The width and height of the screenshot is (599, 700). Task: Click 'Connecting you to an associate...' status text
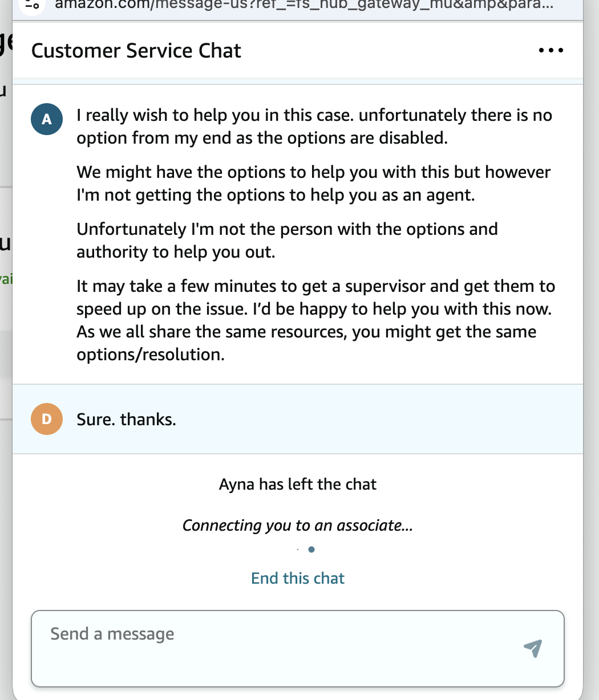(298, 525)
